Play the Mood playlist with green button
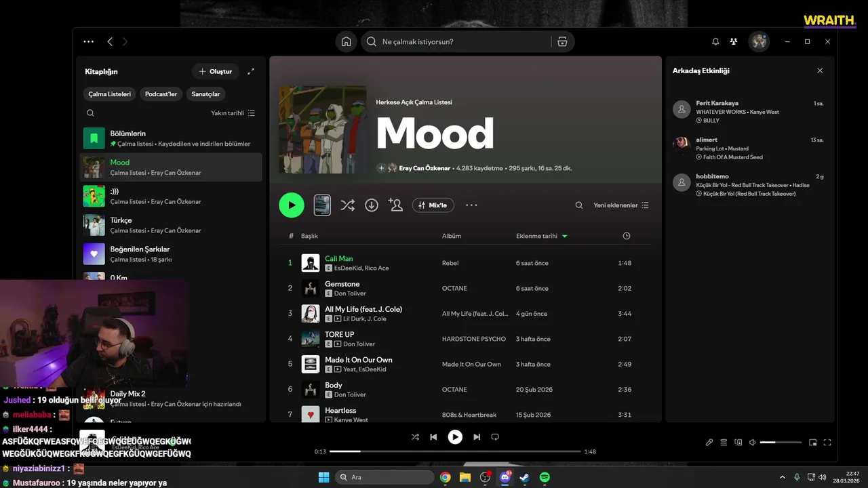 point(292,205)
